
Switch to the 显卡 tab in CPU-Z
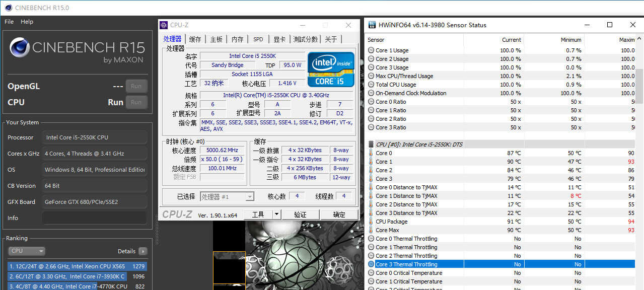click(x=279, y=39)
